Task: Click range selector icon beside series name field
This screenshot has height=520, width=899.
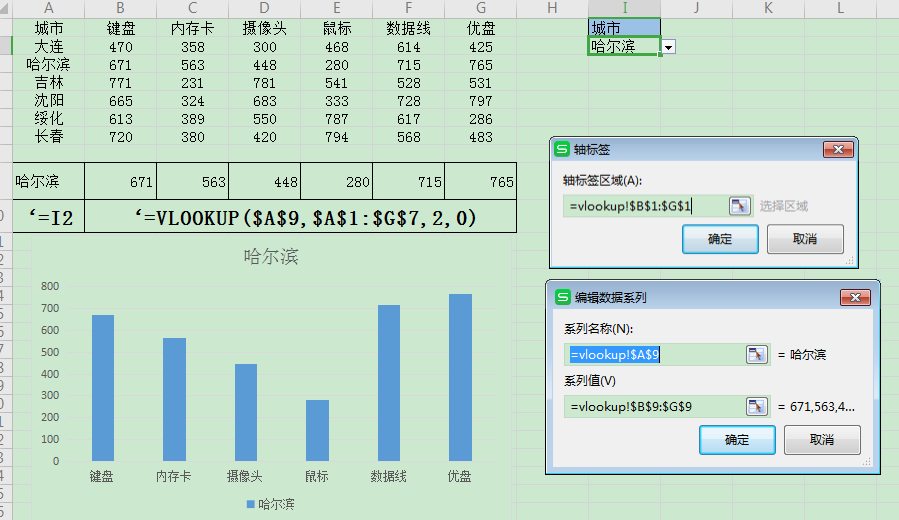Action: 757,355
